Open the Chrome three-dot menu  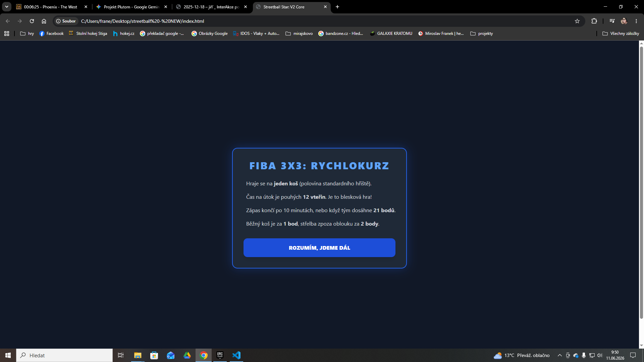coord(636,21)
